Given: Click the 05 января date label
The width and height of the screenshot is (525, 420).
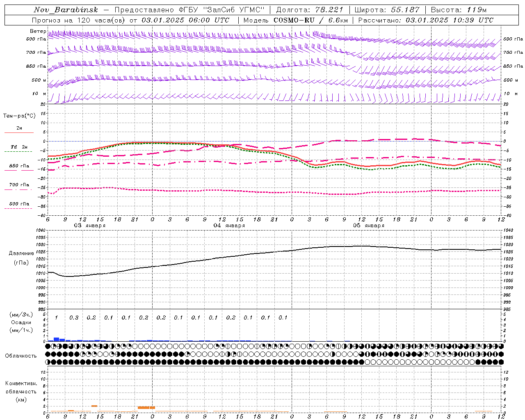Looking at the screenshot, I should (368, 226).
